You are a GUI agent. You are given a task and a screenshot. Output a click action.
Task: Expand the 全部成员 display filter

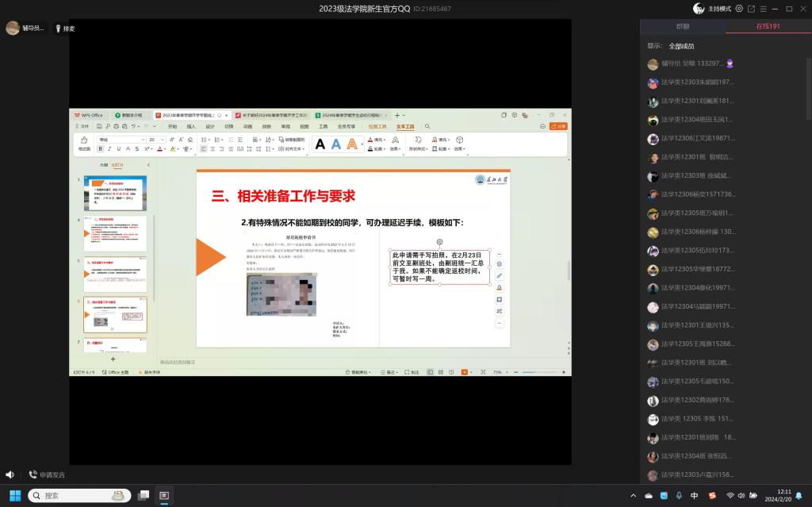pos(680,46)
